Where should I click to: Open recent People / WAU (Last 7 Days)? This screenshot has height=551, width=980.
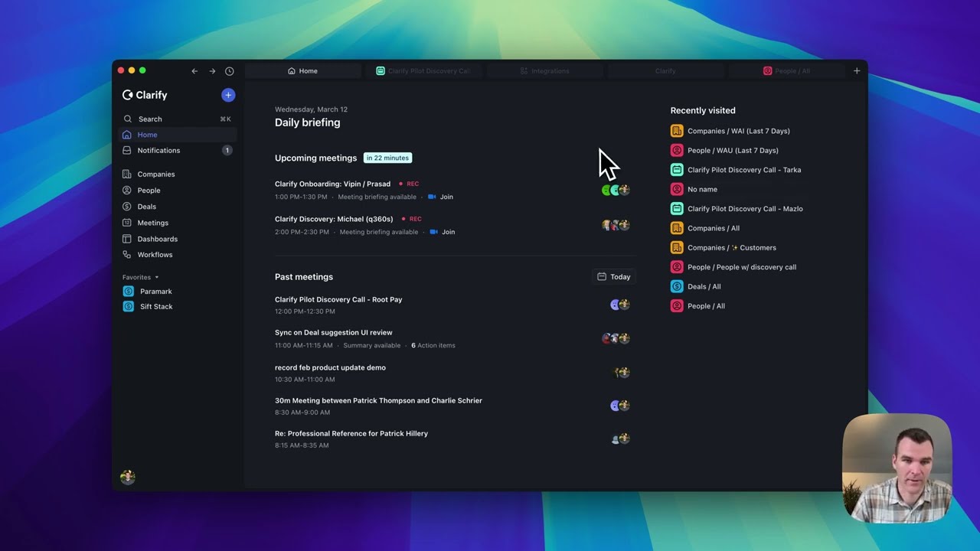(x=724, y=151)
